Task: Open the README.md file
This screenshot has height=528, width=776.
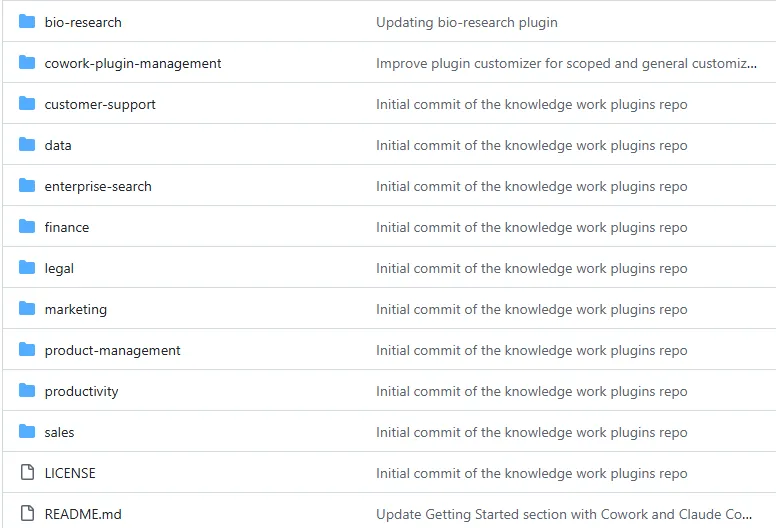Action: click(83, 514)
